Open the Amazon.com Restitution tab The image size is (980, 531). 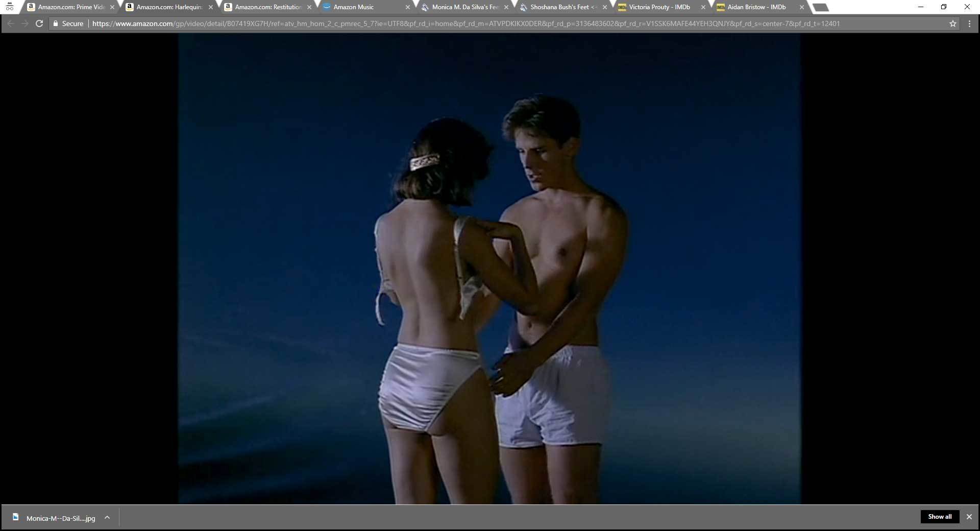coord(268,7)
